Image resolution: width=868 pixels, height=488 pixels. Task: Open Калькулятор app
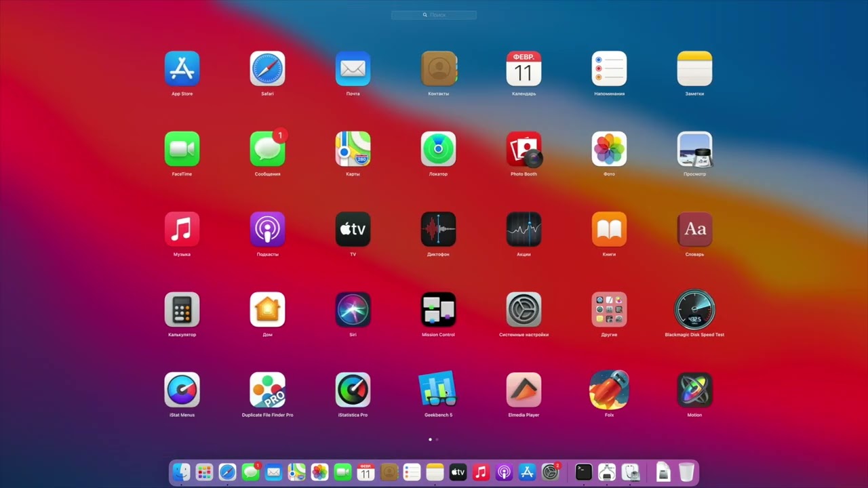[182, 309]
